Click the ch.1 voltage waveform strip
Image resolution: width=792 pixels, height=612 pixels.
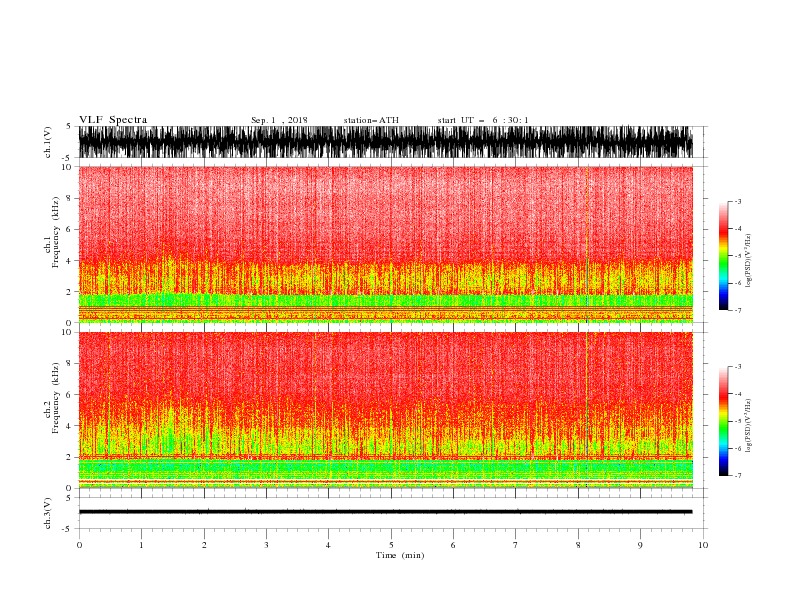tap(386, 142)
